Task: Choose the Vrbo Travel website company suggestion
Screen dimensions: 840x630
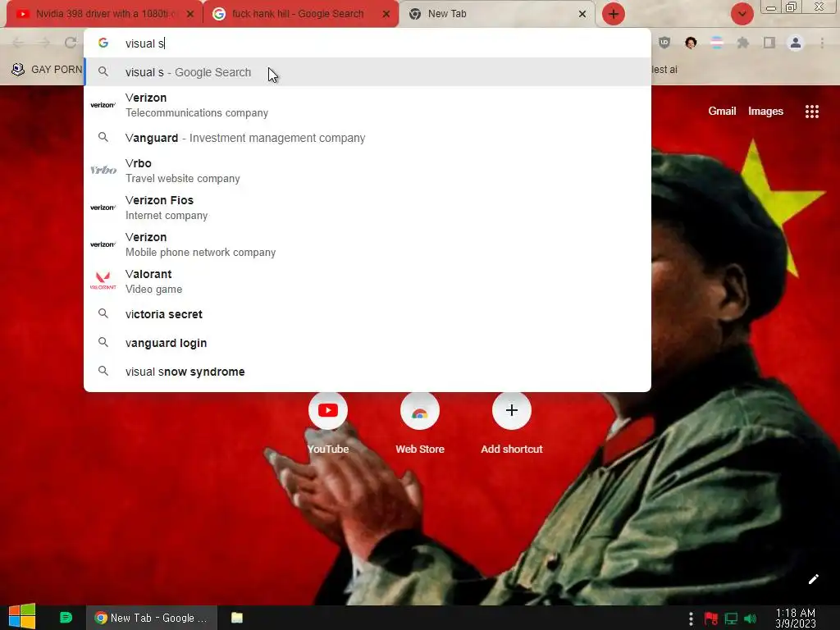Action: (367, 171)
